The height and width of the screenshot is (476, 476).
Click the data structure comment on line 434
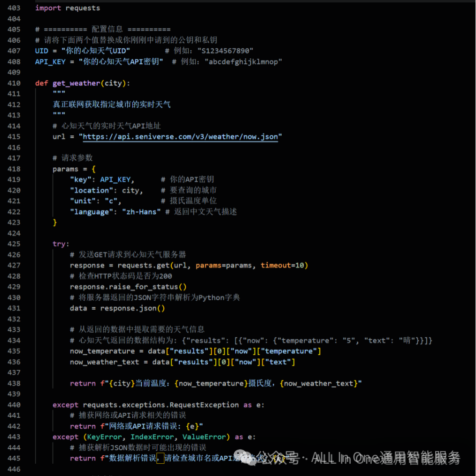251,340
